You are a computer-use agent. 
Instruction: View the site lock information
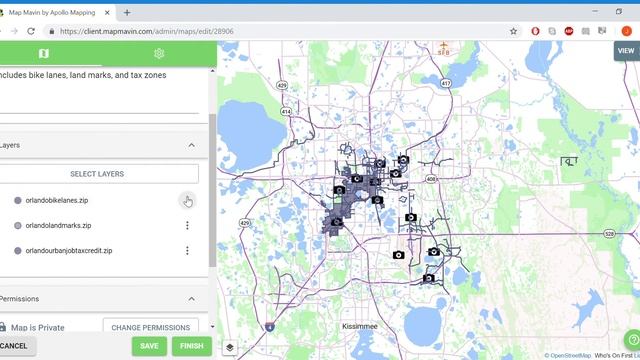pos(51,31)
